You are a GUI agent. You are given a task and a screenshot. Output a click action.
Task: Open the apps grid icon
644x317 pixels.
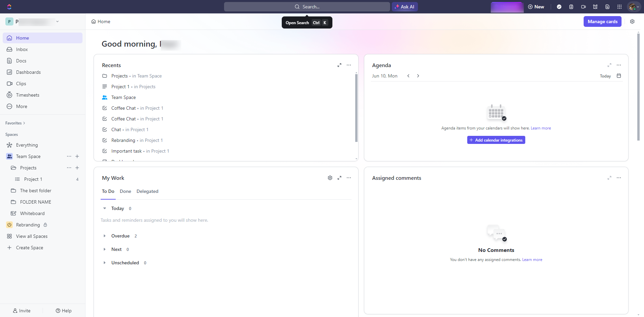[x=620, y=7]
